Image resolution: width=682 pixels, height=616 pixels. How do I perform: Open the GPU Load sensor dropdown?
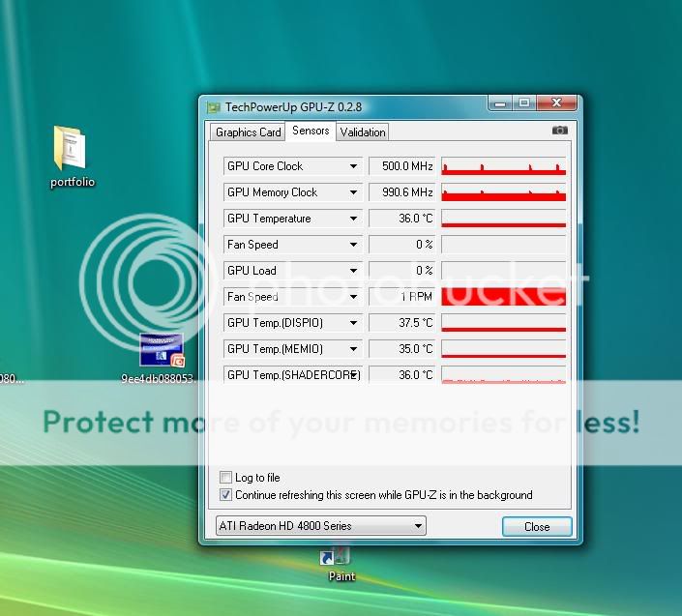(353, 271)
